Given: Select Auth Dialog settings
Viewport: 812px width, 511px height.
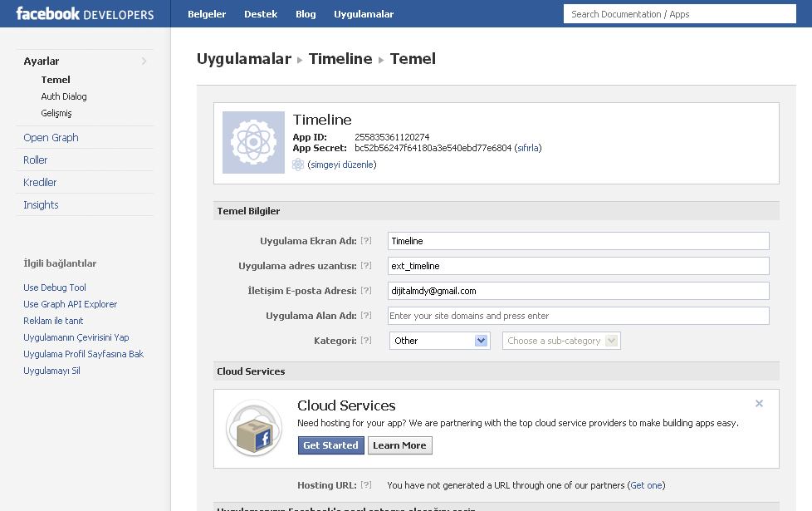Looking at the screenshot, I should tap(64, 96).
